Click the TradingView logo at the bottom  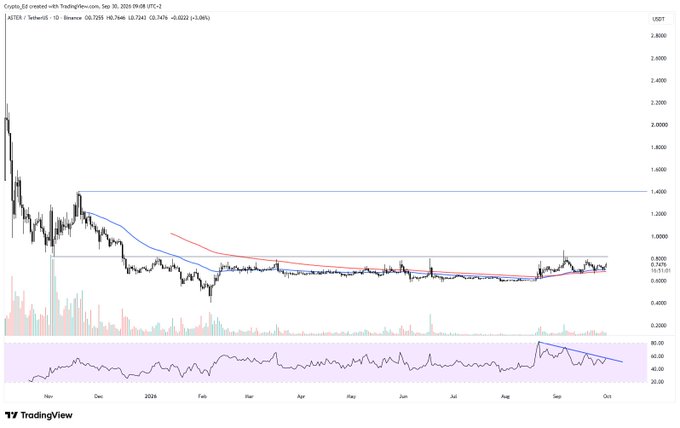pyautogui.click(x=39, y=415)
